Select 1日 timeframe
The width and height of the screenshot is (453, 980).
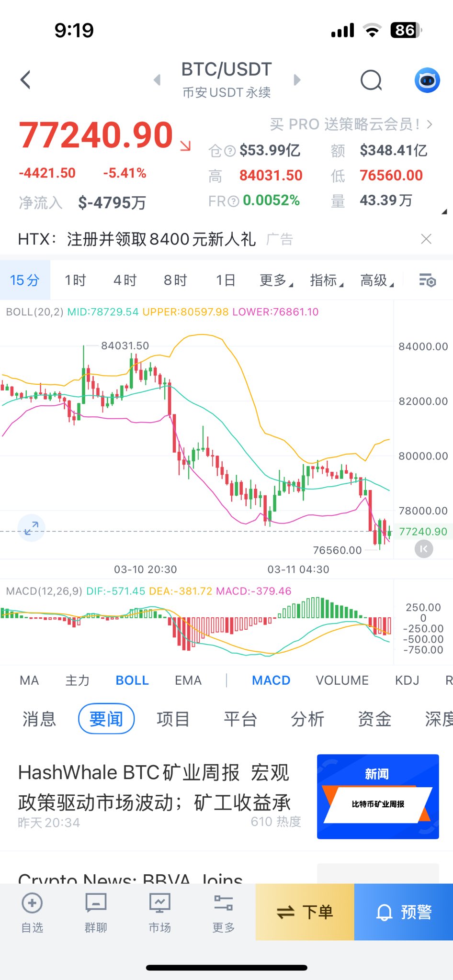[225, 280]
